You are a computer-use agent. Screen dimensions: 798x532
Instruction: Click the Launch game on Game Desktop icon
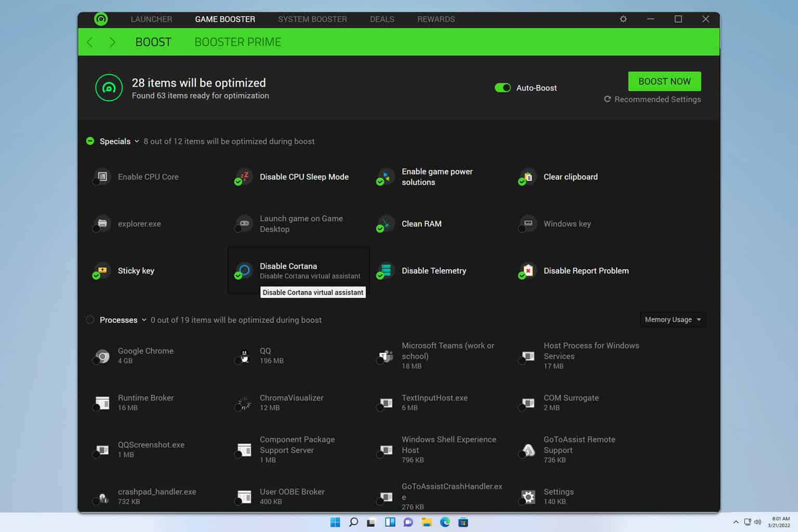click(x=244, y=223)
